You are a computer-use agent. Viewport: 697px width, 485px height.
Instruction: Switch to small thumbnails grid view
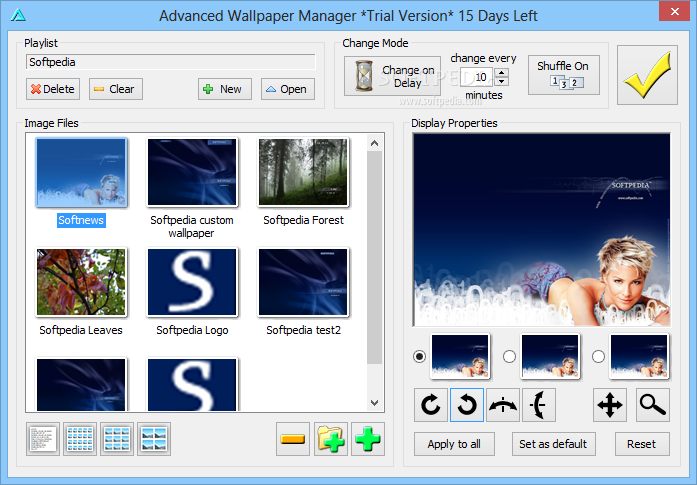click(x=80, y=439)
